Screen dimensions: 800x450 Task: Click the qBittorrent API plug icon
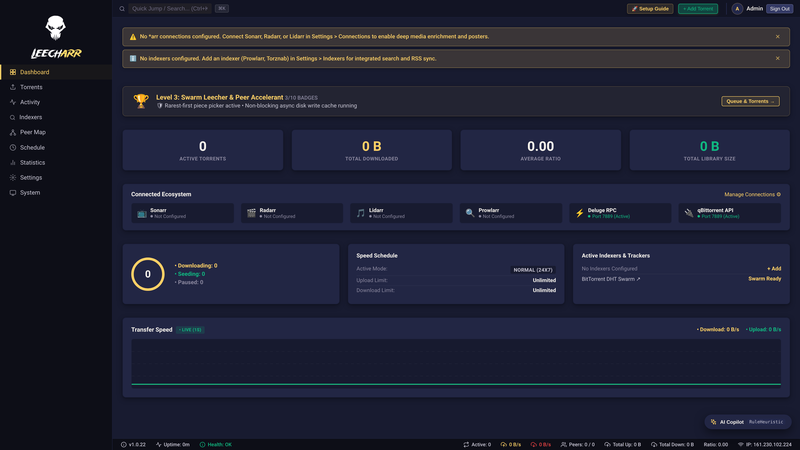[x=689, y=213]
